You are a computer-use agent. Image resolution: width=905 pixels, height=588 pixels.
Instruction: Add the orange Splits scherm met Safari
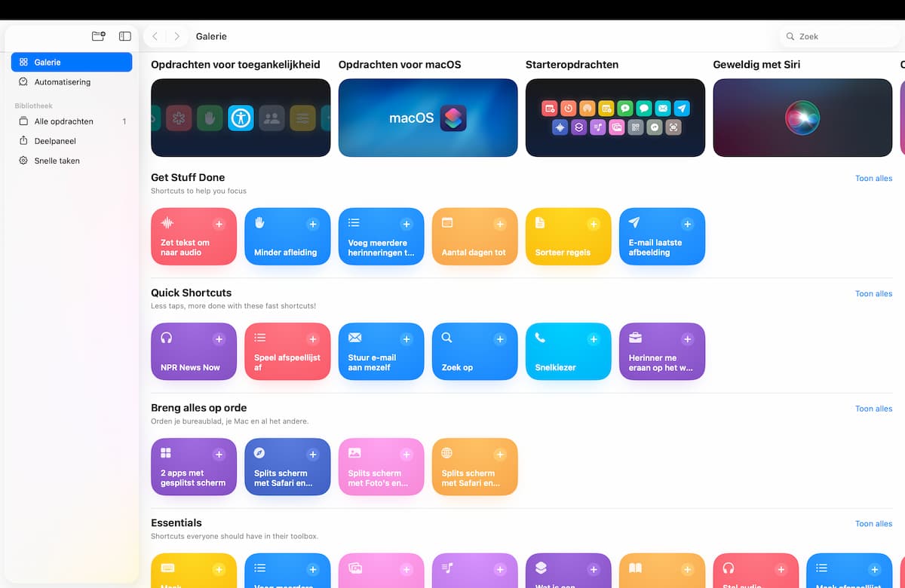click(499, 455)
